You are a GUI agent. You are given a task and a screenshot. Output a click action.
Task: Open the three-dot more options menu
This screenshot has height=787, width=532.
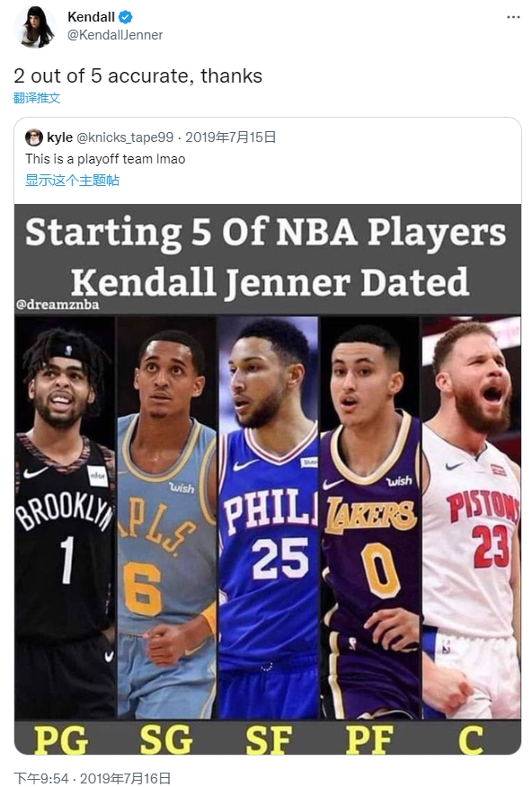513,18
